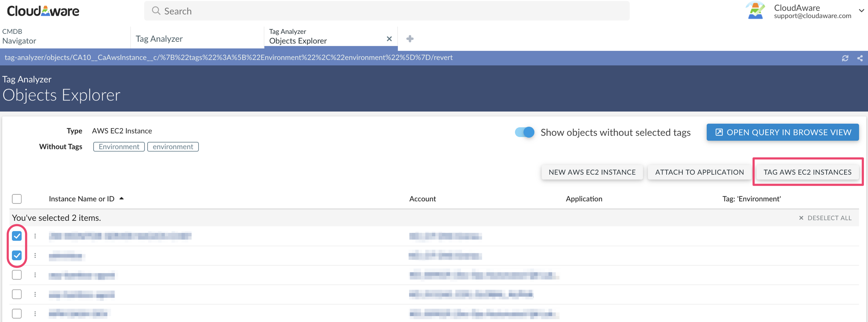Open the third row actions menu
The image size is (868, 322).
(x=35, y=275)
